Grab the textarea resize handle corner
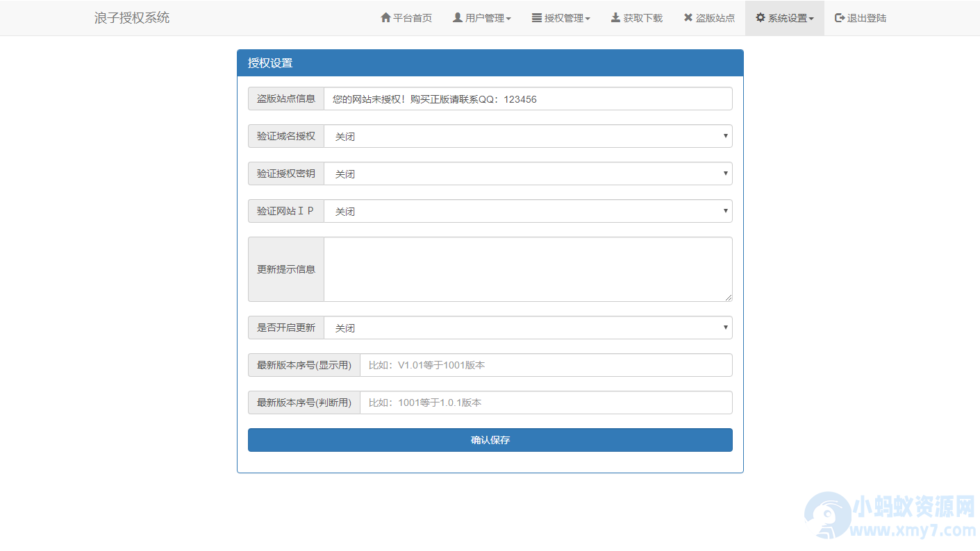Image resolution: width=980 pixels, height=551 pixels. pyautogui.click(x=728, y=297)
